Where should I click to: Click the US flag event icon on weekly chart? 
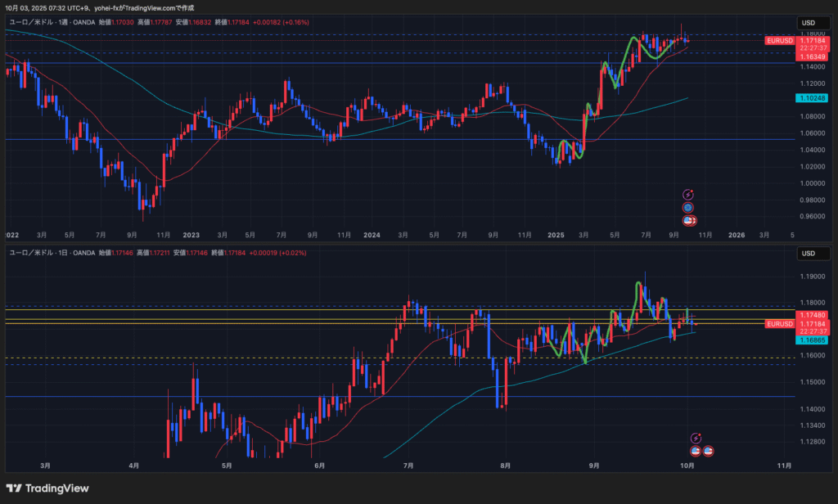[x=689, y=221]
